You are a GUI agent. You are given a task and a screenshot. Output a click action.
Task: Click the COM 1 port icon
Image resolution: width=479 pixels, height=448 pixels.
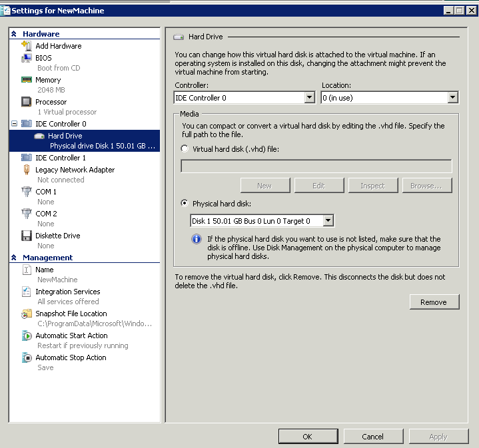click(x=27, y=192)
